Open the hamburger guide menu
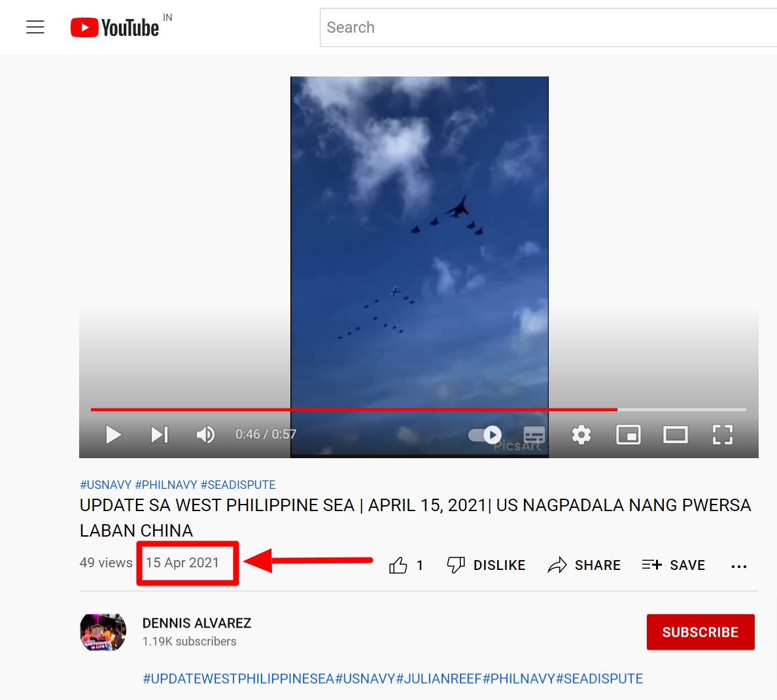 coord(35,27)
